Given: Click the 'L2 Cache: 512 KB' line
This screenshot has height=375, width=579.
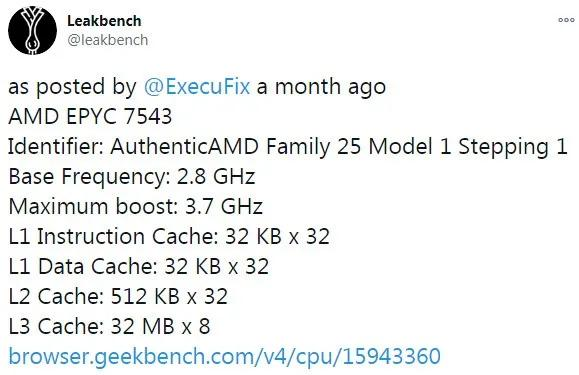Looking at the screenshot, I should [x=118, y=296].
